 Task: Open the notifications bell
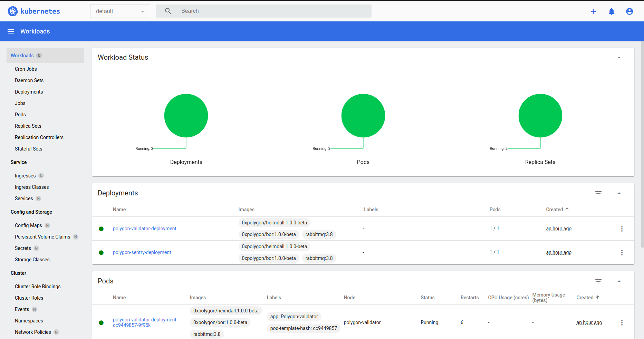pos(612,11)
